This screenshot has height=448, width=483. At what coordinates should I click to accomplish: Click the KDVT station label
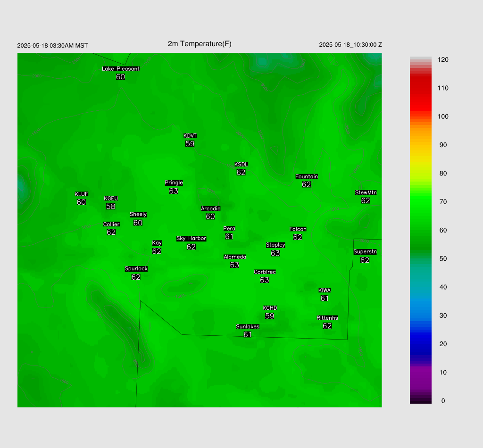pos(190,136)
